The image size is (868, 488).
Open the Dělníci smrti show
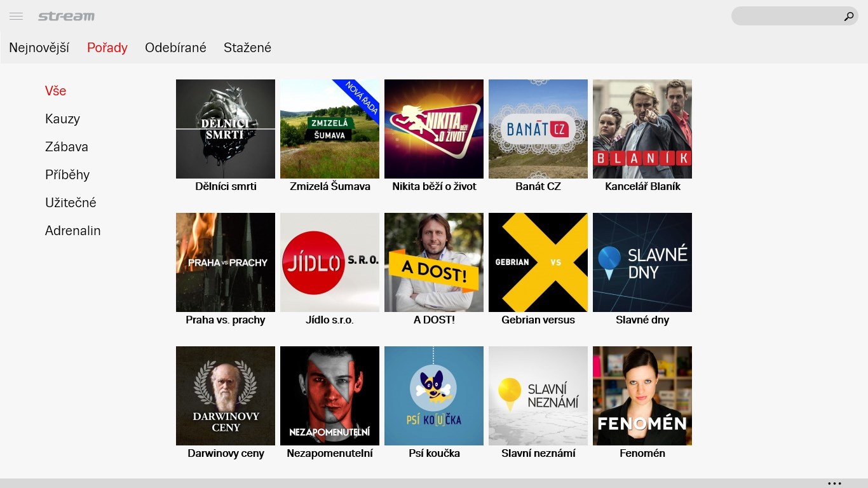[x=225, y=129]
